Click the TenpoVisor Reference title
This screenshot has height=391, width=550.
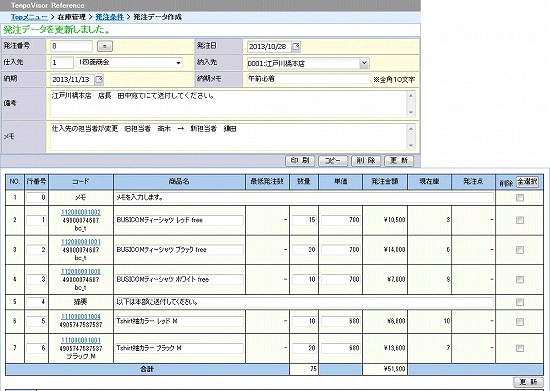47,6
